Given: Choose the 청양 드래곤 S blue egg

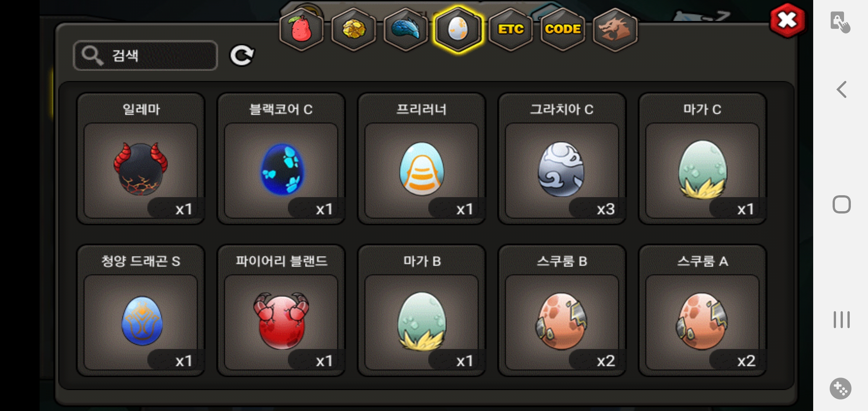Looking at the screenshot, I should [x=140, y=311].
